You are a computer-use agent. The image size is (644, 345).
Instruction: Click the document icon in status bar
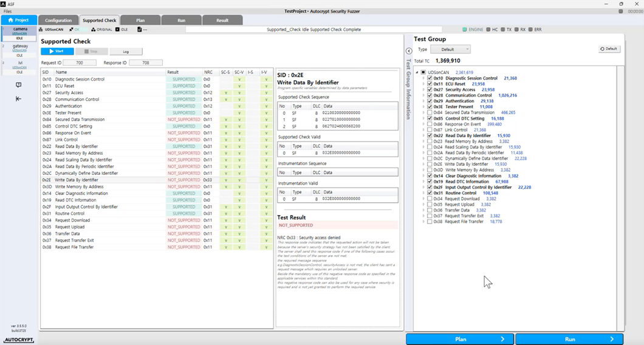pyautogui.click(x=140, y=29)
